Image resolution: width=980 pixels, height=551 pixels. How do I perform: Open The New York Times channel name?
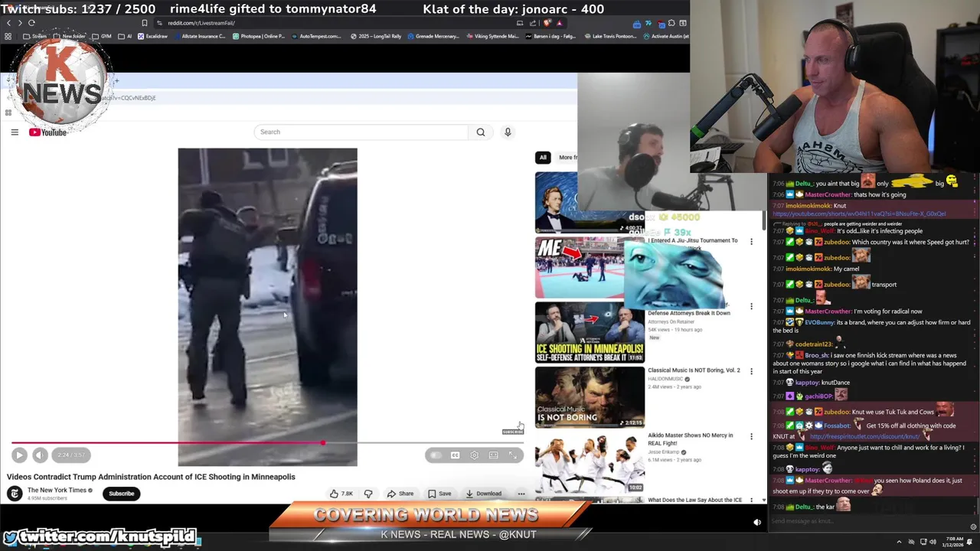pos(57,490)
